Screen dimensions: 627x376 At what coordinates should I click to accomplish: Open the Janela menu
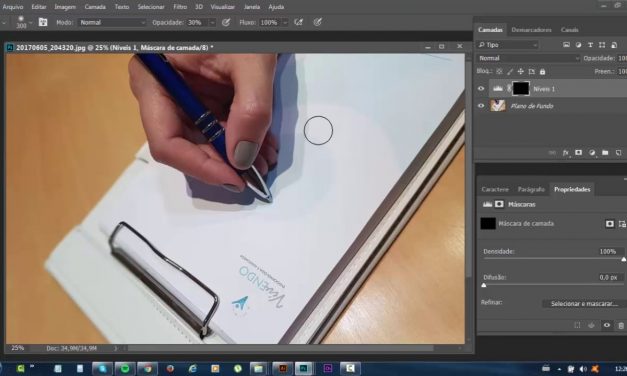[x=252, y=7]
